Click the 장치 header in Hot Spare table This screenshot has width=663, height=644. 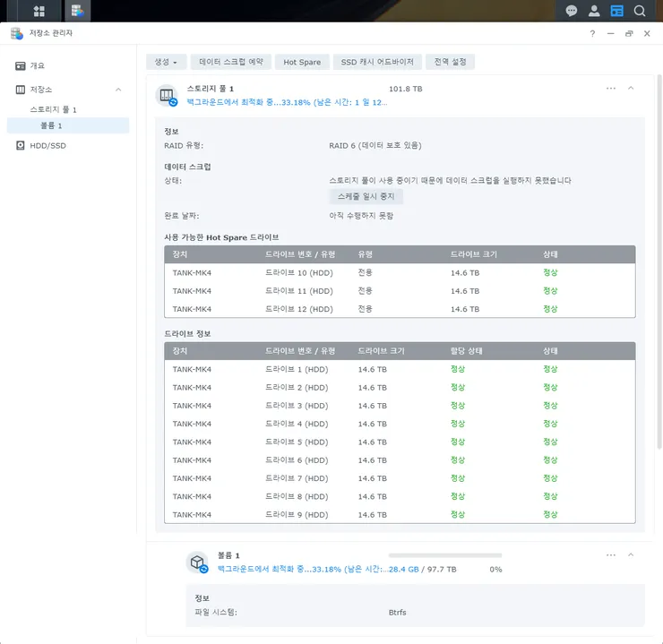pos(180,254)
